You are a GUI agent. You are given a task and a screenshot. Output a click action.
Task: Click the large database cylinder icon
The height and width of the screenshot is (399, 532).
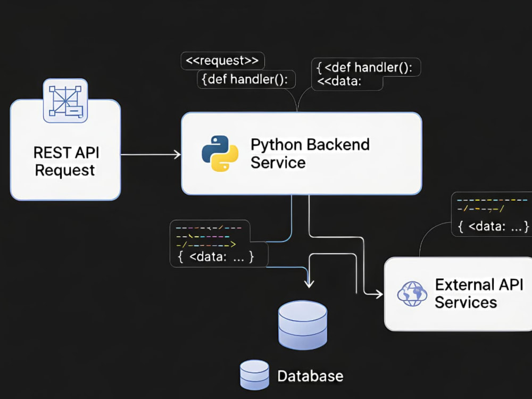pyautogui.click(x=303, y=325)
